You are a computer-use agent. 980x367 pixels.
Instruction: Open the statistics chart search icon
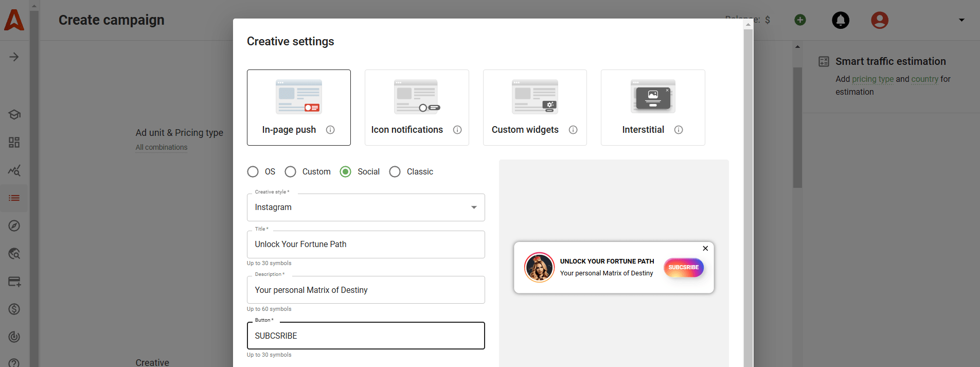(14, 170)
